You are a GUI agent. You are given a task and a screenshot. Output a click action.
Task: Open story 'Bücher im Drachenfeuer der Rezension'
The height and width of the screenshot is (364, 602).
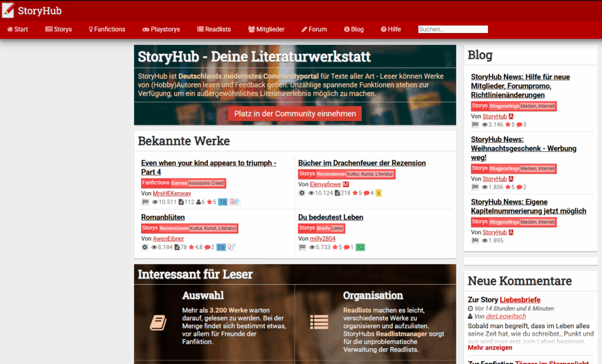(362, 163)
